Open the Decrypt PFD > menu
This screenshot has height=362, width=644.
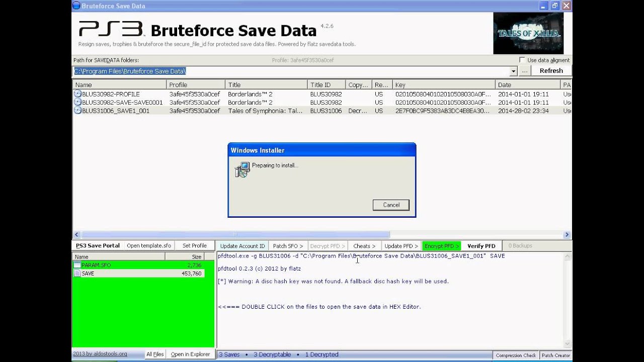(328, 246)
